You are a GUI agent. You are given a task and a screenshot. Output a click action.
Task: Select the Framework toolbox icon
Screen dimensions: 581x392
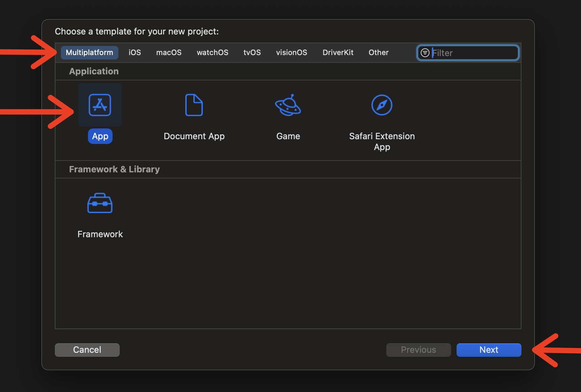point(100,203)
